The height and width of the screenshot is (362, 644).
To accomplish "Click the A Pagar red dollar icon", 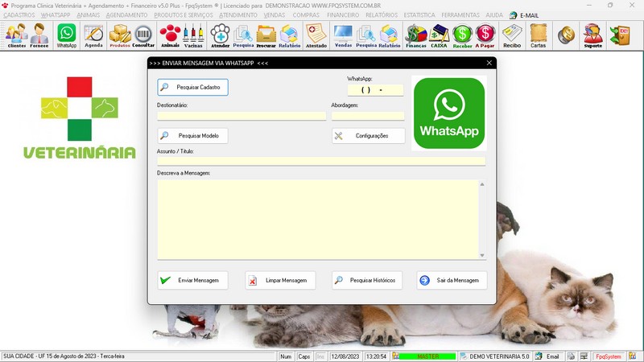I will coord(485,35).
